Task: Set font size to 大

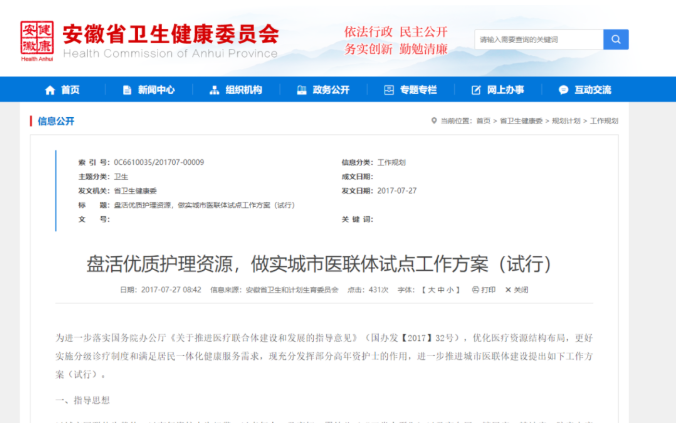Action: coord(431,290)
